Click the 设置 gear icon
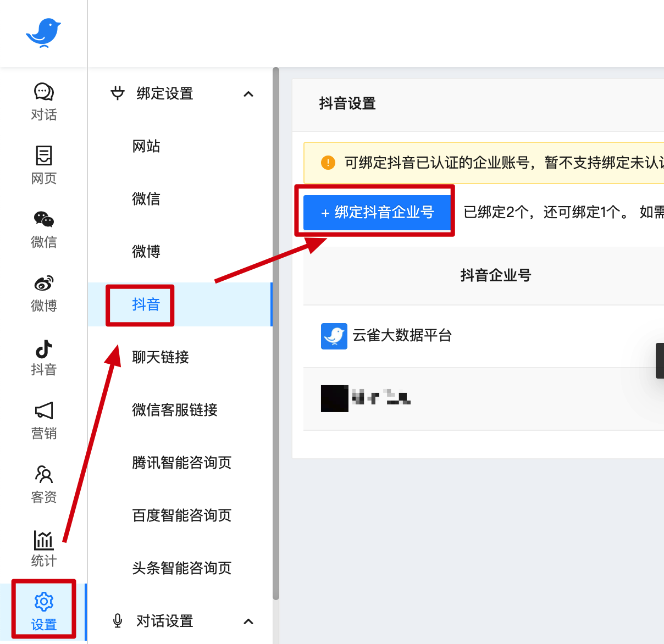 (44, 602)
